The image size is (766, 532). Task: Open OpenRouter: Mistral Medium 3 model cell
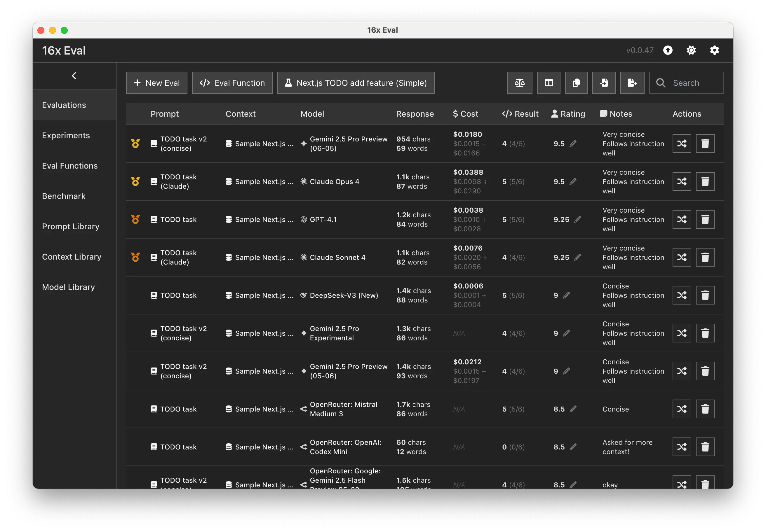pos(339,409)
